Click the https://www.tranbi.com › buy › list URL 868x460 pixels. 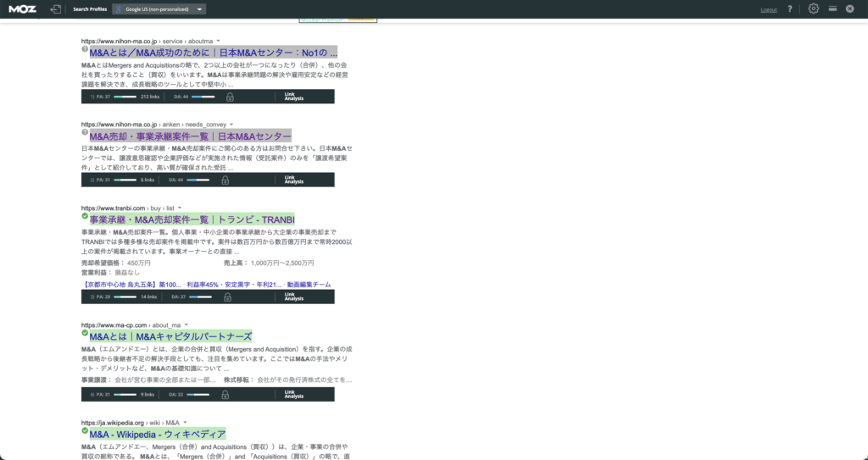(x=128, y=208)
